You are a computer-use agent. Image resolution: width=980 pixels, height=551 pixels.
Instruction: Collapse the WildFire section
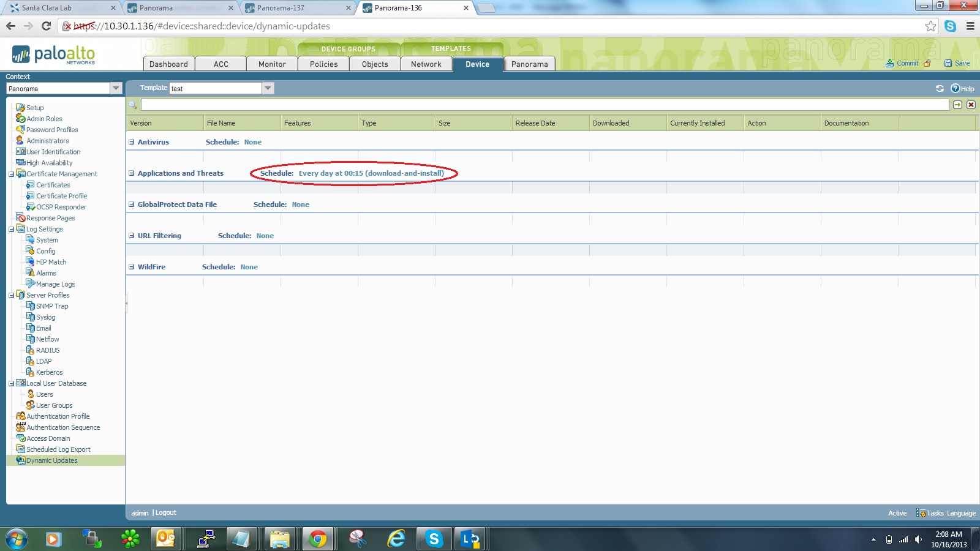[131, 267]
